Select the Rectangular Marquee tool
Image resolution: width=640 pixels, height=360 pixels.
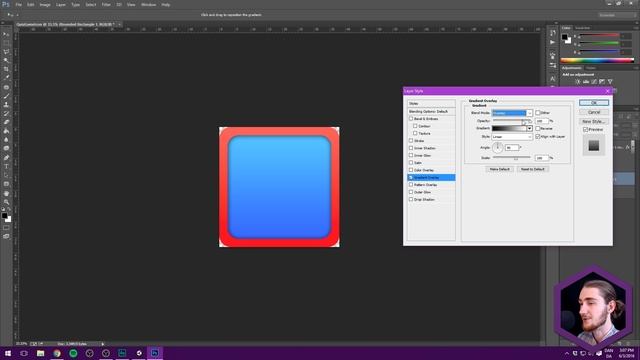click(6, 43)
